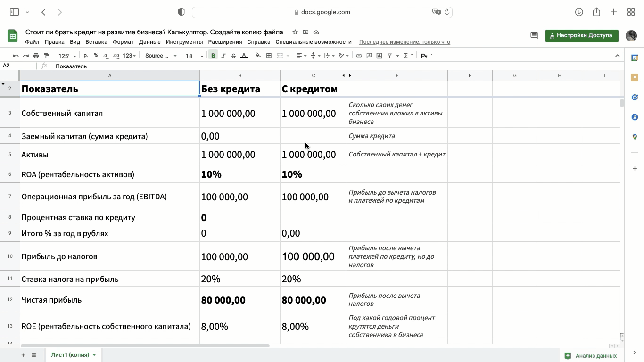This screenshot has height=362, width=644.
Task: Open Google Calendar in side panel
Action: tap(635, 58)
